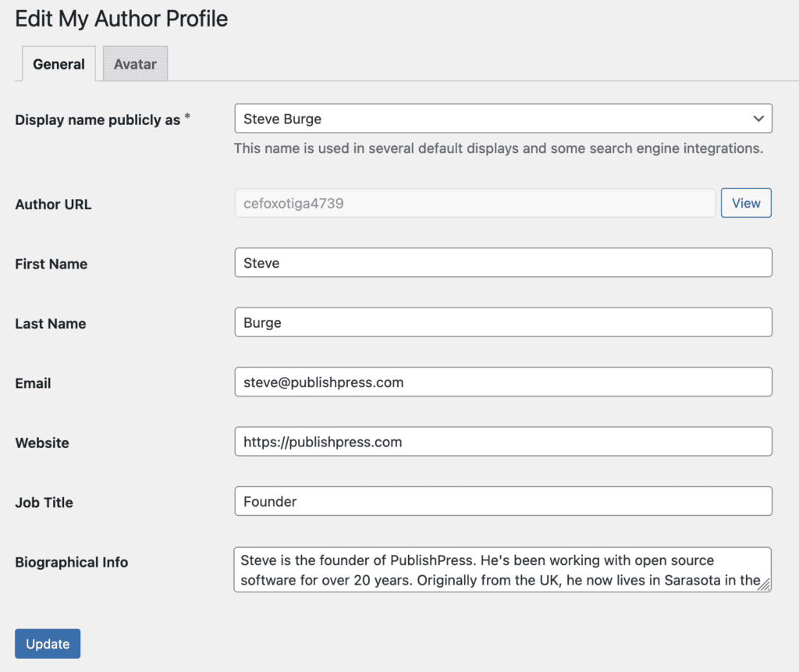Click the Edit My Author Profile heading
Image resolution: width=799 pixels, height=672 pixels.
(121, 19)
